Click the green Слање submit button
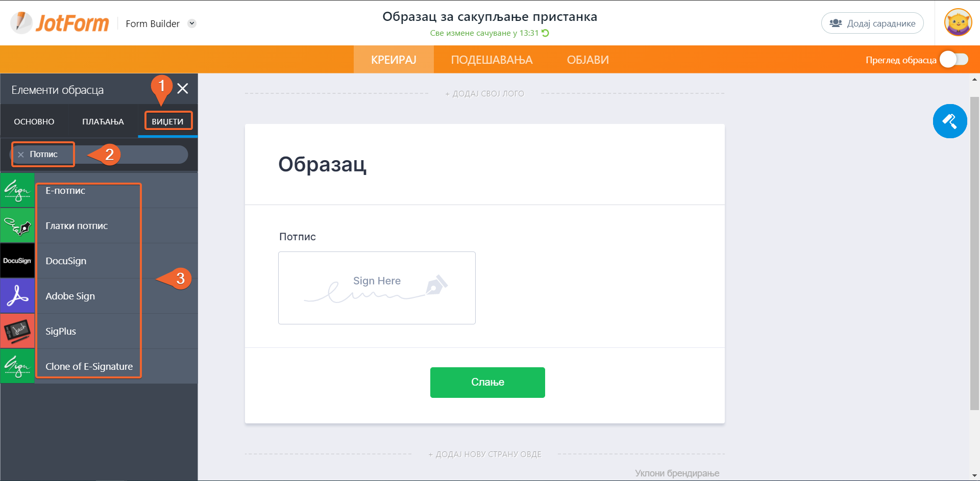The image size is (980, 481). coord(487,383)
